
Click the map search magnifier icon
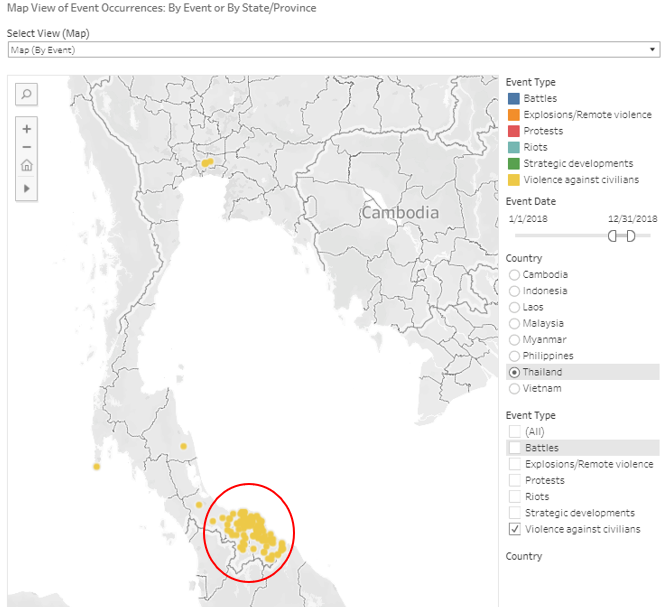click(27, 94)
